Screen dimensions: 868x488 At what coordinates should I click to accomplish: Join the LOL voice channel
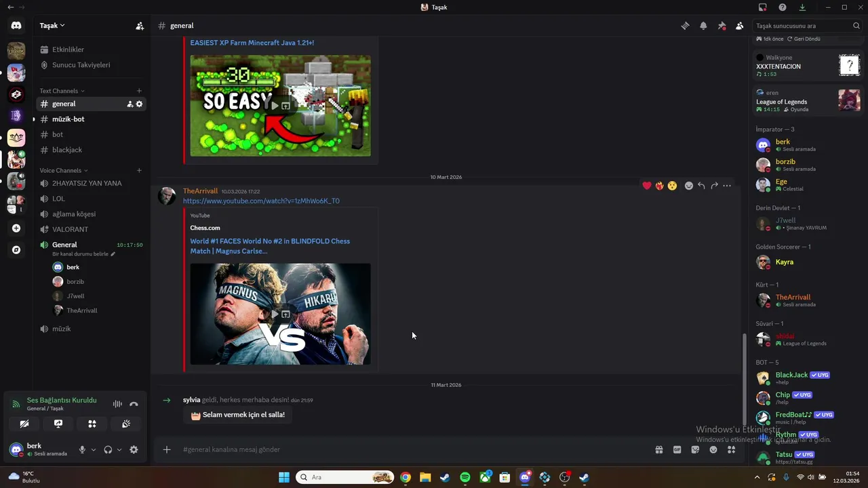click(x=91, y=199)
